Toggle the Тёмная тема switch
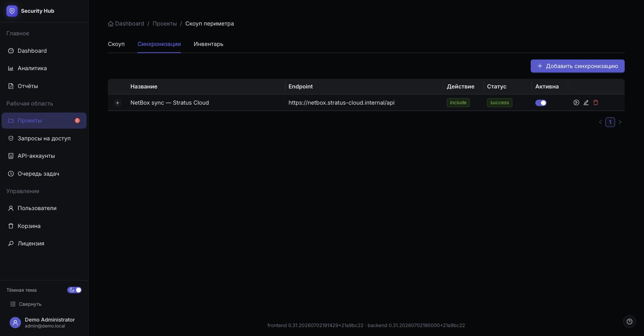Viewport: 644px width, 336px height. pos(75,290)
